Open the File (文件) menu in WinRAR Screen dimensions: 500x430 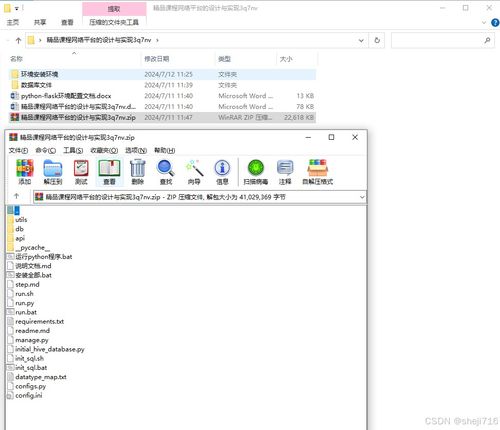18,151
